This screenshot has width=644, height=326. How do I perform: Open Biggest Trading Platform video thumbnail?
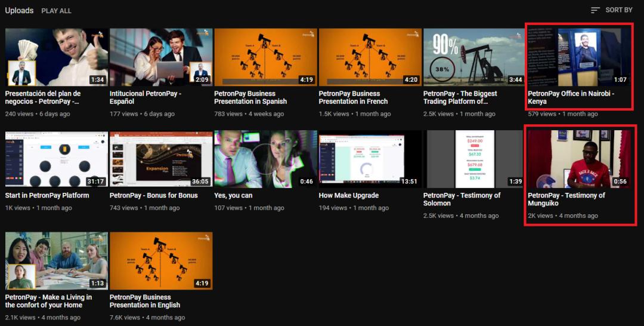(x=475, y=57)
